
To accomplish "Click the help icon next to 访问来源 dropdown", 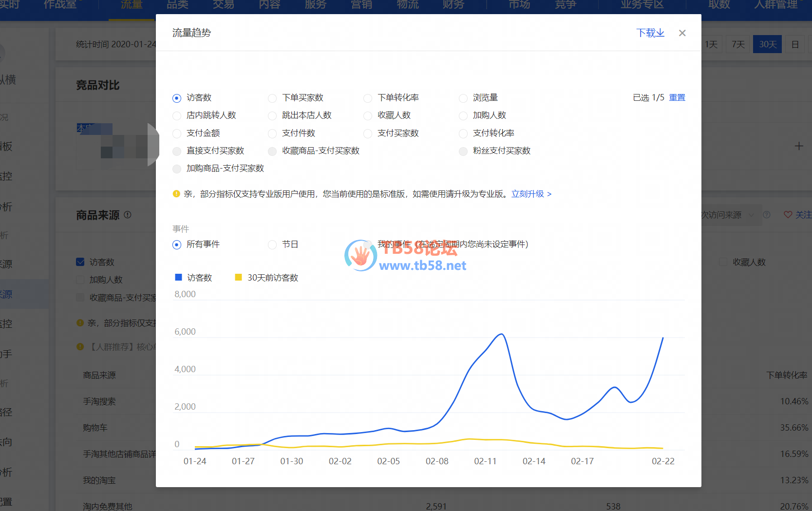I will click(x=767, y=215).
